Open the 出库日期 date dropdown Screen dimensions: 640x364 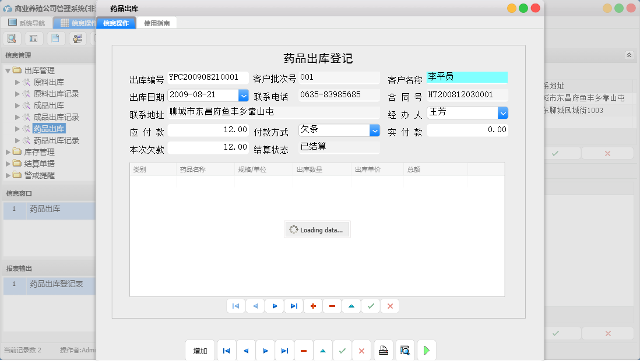243,95
